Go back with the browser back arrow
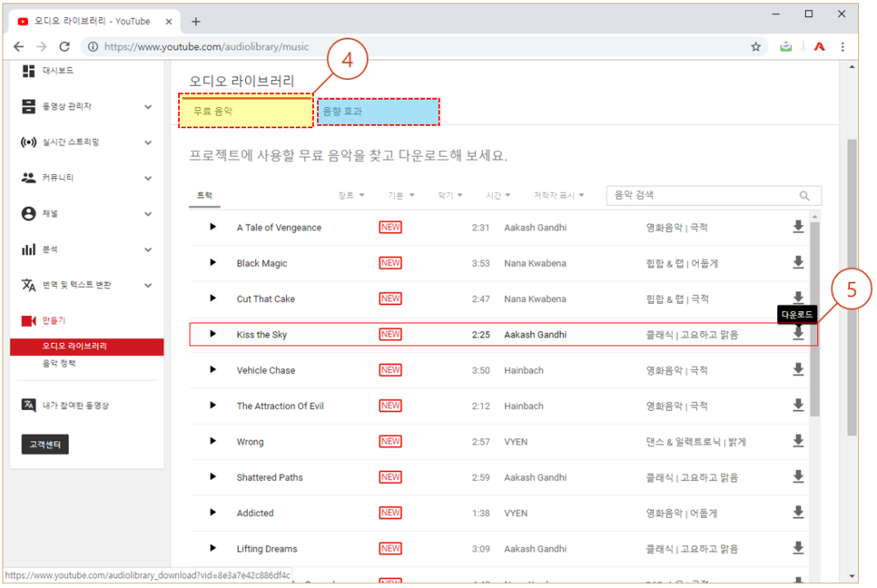This screenshot has width=877, height=588. 18,47
